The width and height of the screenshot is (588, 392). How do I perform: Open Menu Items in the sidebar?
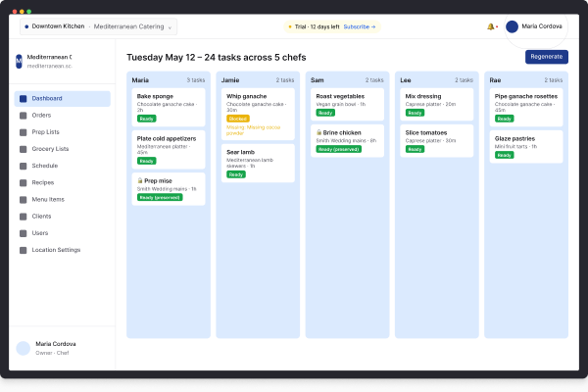63,200
